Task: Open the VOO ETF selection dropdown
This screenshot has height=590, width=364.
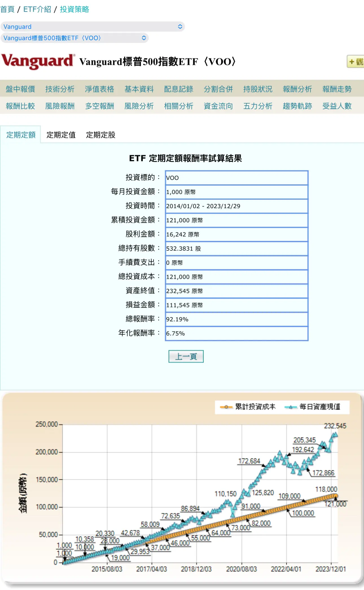Action: tap(74, 38)
